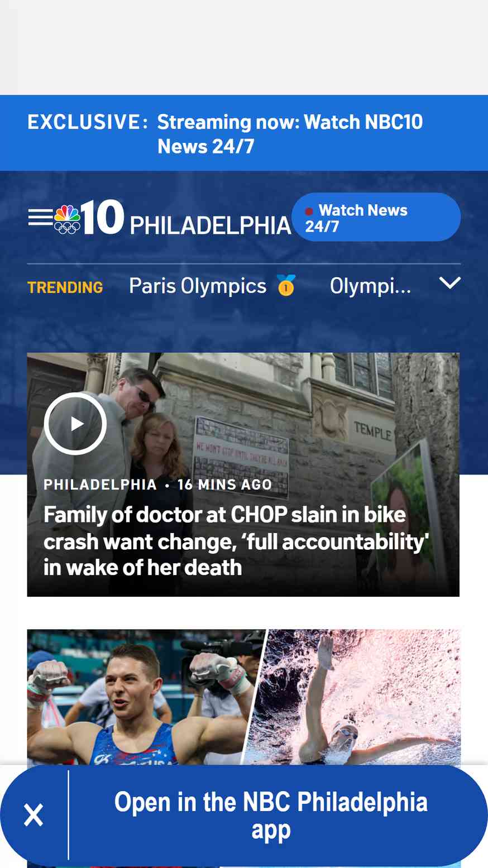Click the PHILADELPHIA category tag on story
This screenshot has width=488, height=868.
(100, 485)
